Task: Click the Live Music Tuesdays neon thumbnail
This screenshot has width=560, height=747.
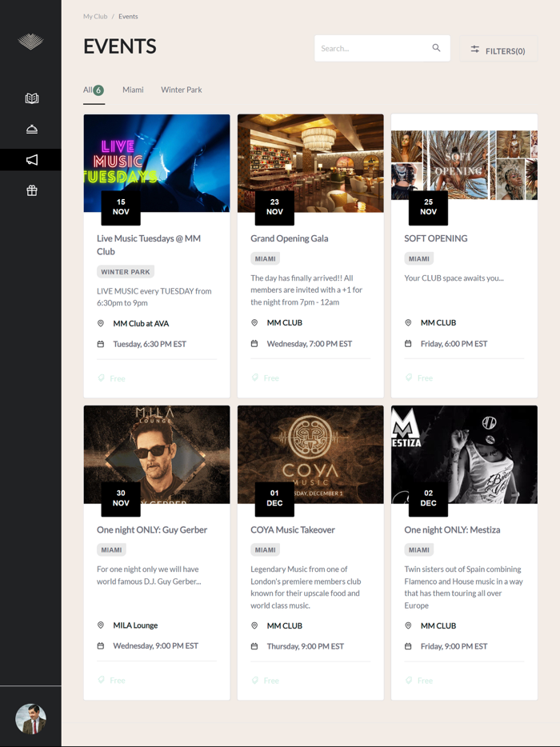Action: 156,163
